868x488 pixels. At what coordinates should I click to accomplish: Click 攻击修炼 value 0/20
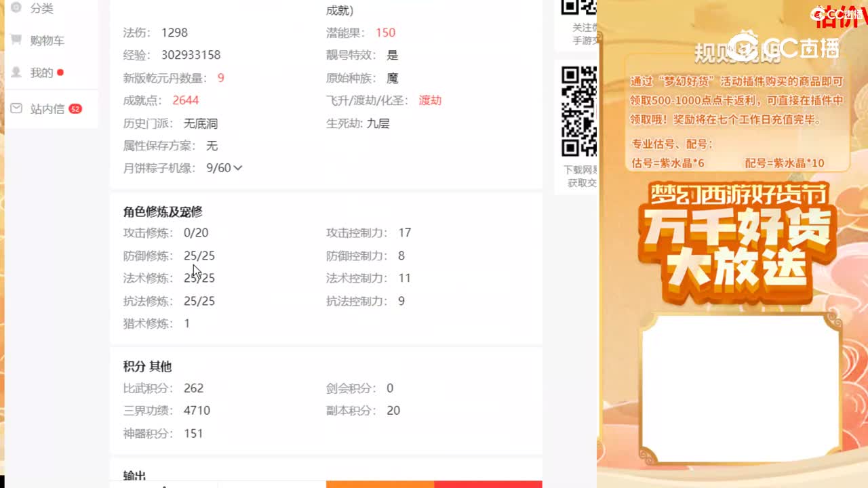[196, 232]
